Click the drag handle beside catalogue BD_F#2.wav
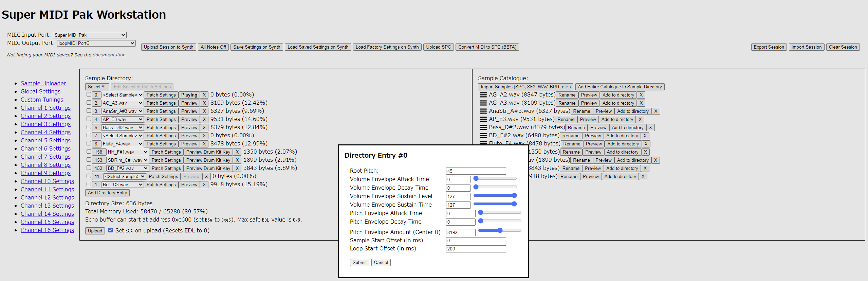The image size is (868, 281). click(483, 136)
